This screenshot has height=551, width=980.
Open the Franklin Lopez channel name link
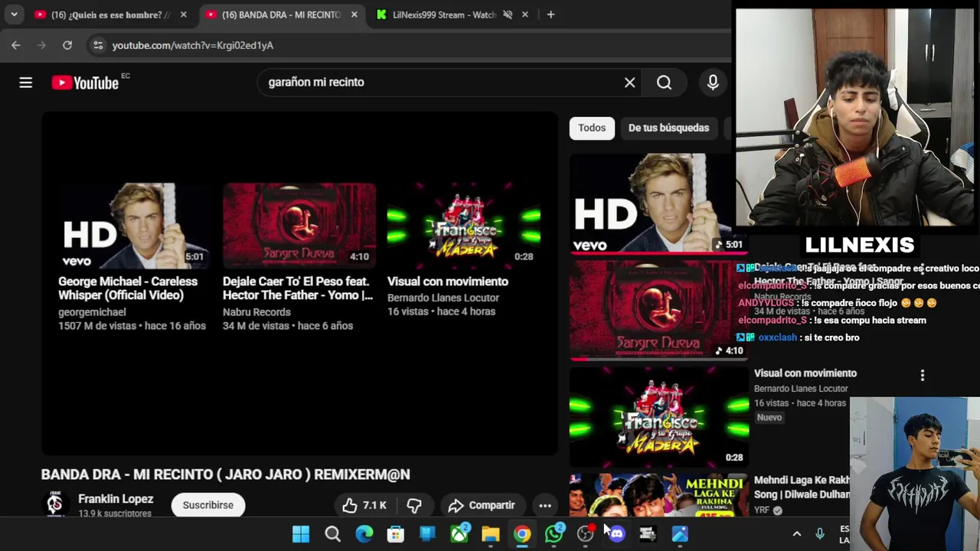point(116,499)
